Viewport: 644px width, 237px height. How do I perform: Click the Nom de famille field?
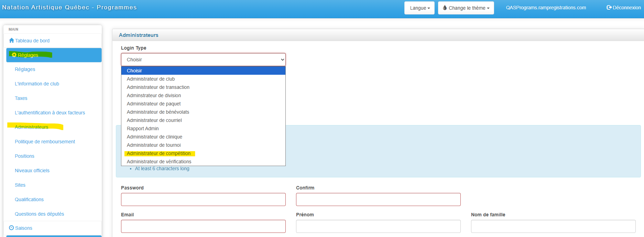pyautogui.click(x=553, y=226)
